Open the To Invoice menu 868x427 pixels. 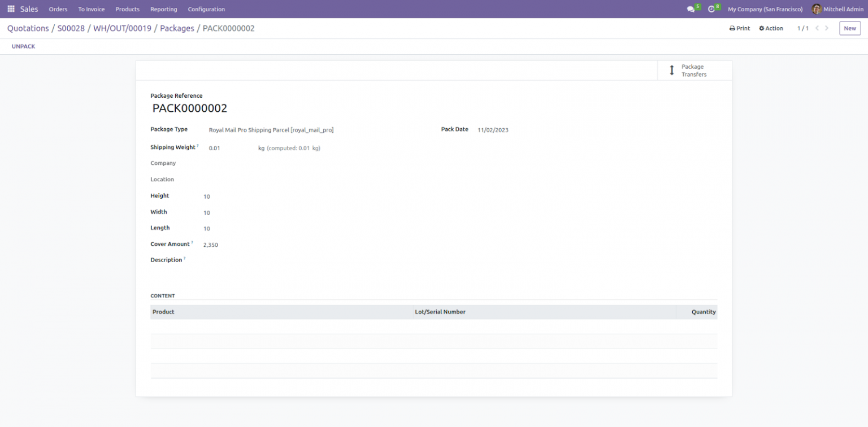(x=92, y=9)
